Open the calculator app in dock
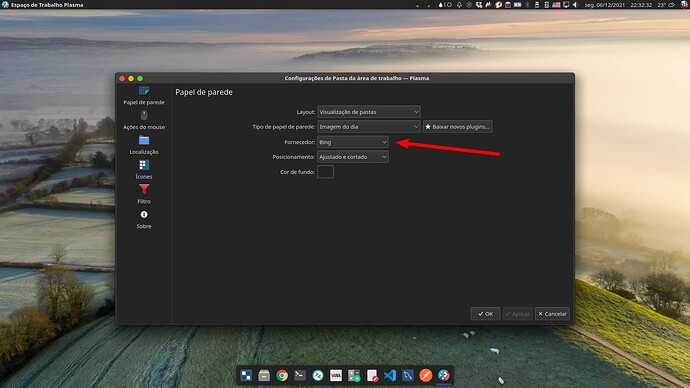This screenshot has height=388, width=690. pyautogui.click(x=354, y=375)
